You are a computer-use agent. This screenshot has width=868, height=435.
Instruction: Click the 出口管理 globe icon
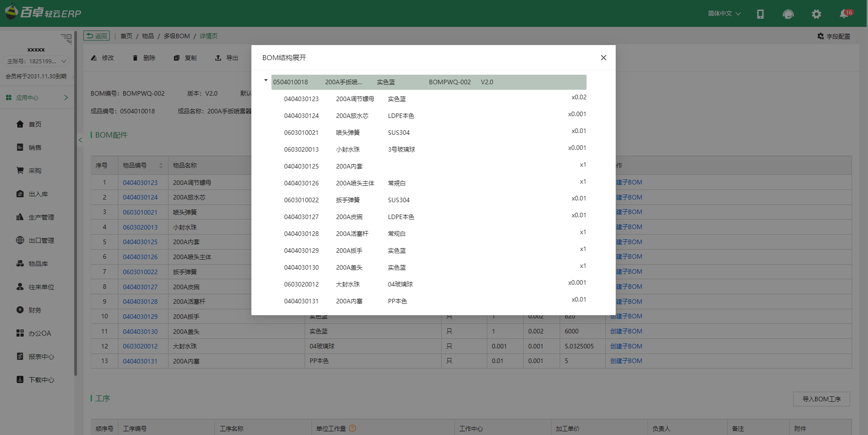coord(20,240)
